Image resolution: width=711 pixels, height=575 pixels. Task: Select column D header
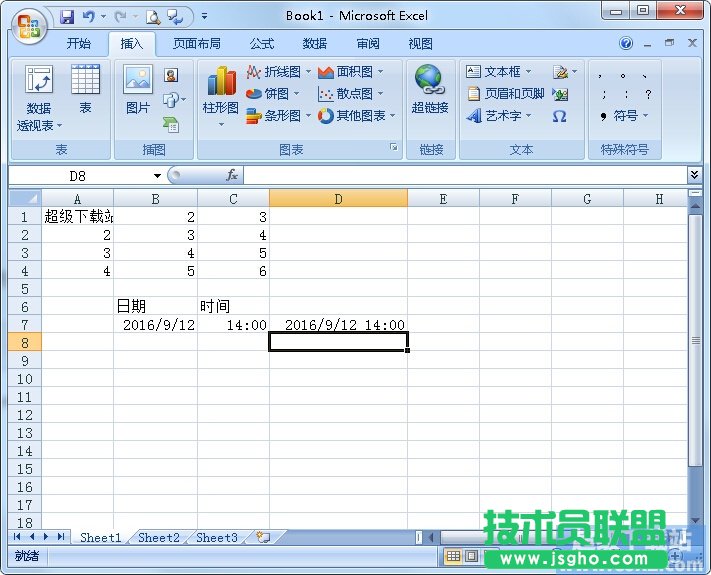tap(338, 199)
